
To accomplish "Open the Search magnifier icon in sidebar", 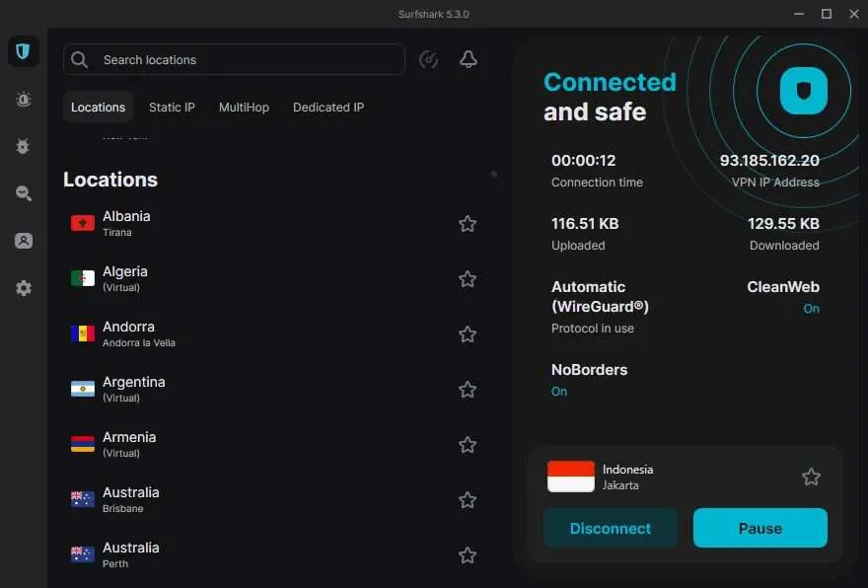I will [24, 193].
